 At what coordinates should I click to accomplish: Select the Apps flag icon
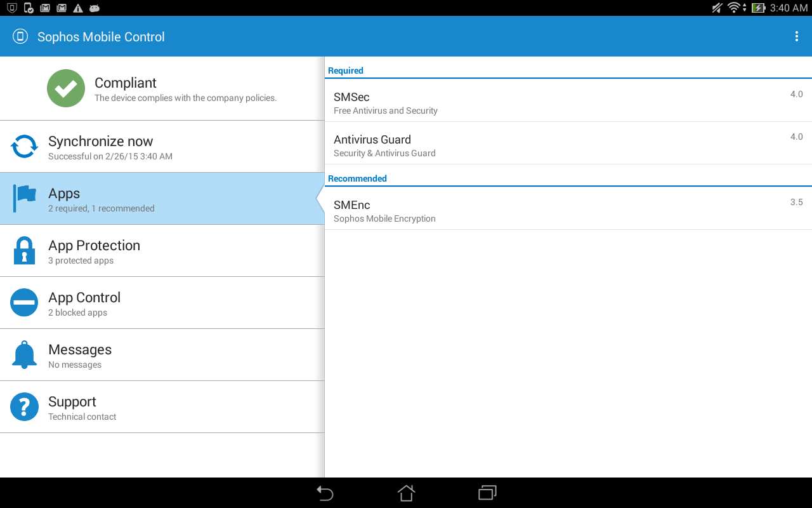click(x=24, y=199)
